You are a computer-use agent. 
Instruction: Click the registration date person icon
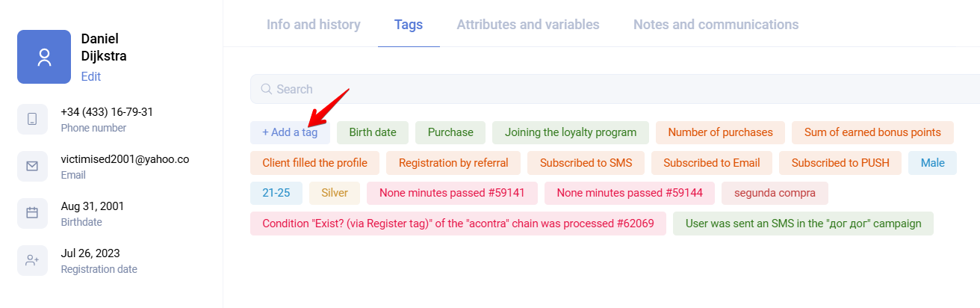point(32,260)
